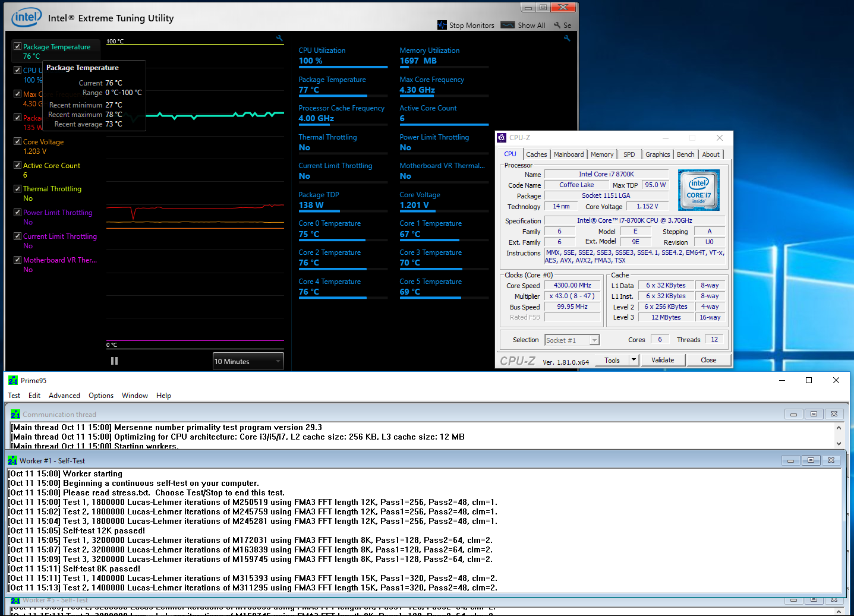Click the Stop Monitors waveform icon

click(442, 25)
